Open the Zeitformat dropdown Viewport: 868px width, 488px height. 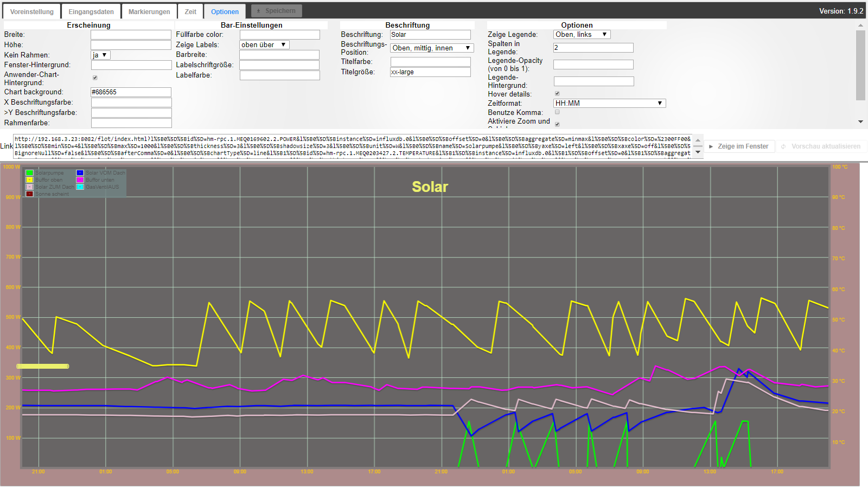click(x=609, y=103)
